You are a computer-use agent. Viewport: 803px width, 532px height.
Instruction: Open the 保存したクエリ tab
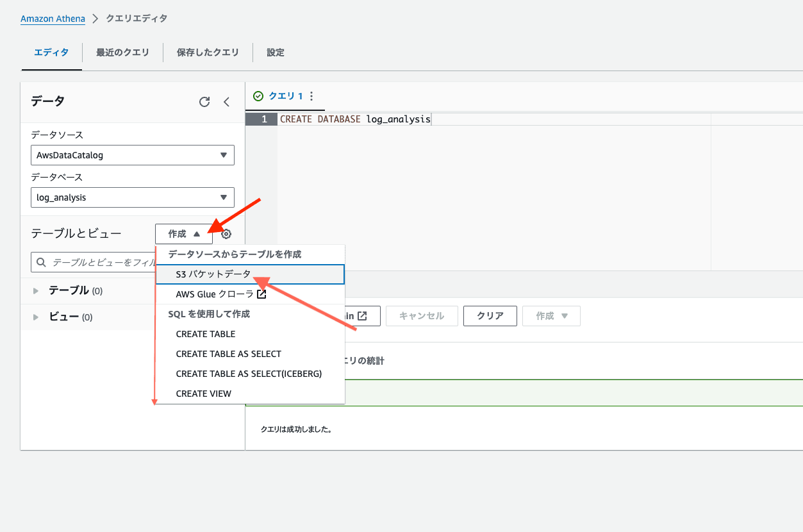[x=208, y=53]
